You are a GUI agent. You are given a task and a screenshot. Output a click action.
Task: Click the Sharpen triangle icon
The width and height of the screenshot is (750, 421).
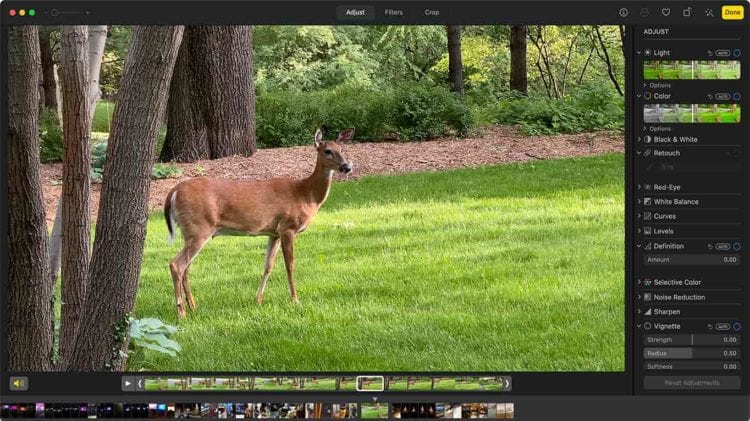click(647, 311)
